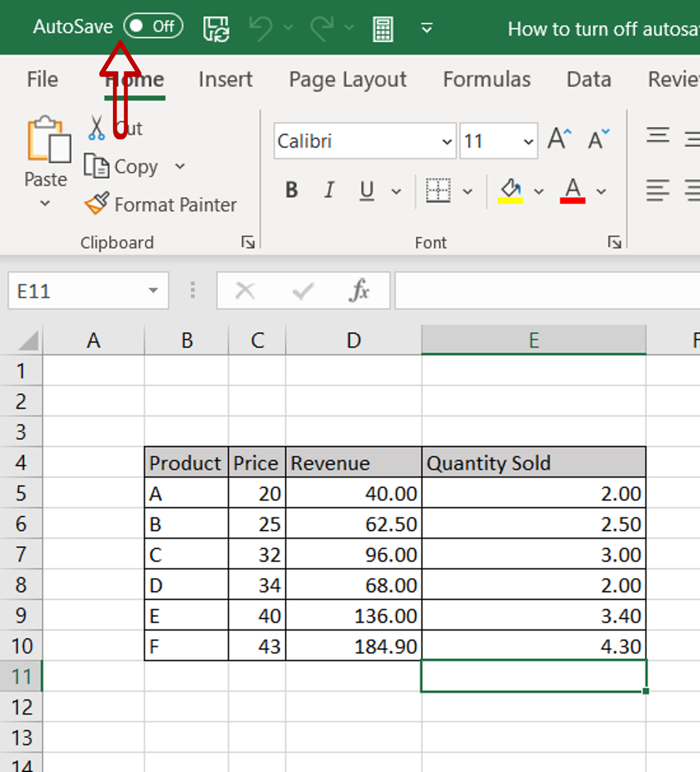Click the Increase Font Size icon
700x772 pixels.
(x=559, y=139)
